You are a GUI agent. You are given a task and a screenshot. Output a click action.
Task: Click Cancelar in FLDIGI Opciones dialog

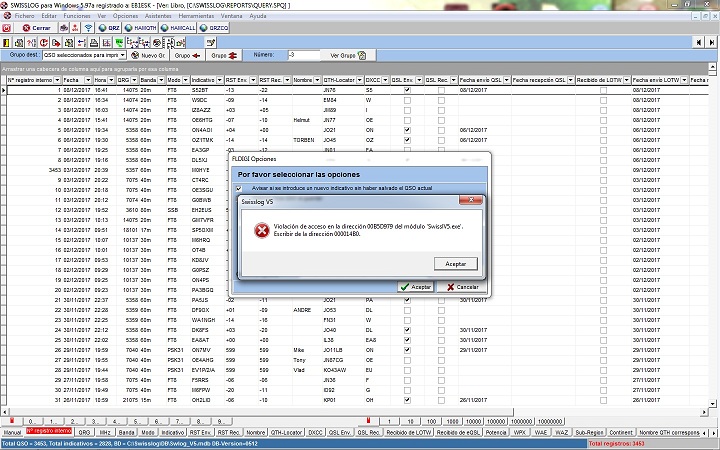pos(462,287)
